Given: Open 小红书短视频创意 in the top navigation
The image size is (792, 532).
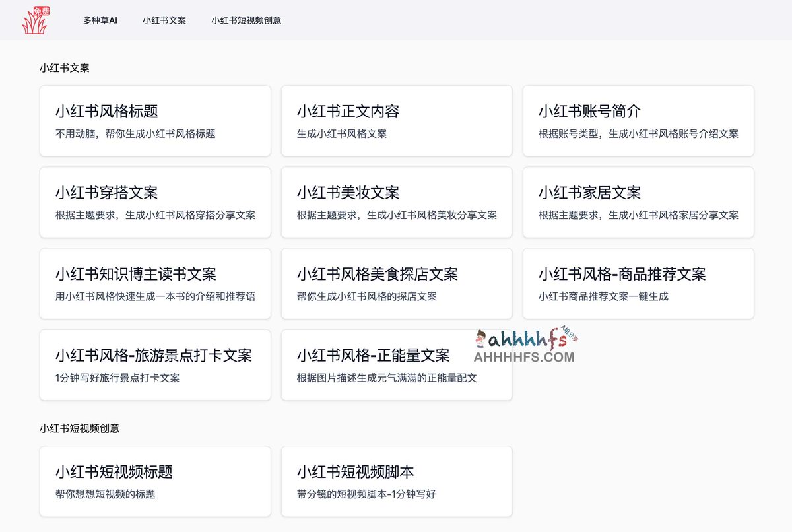Looking at the screenshot, I should (x=246, y=20).
